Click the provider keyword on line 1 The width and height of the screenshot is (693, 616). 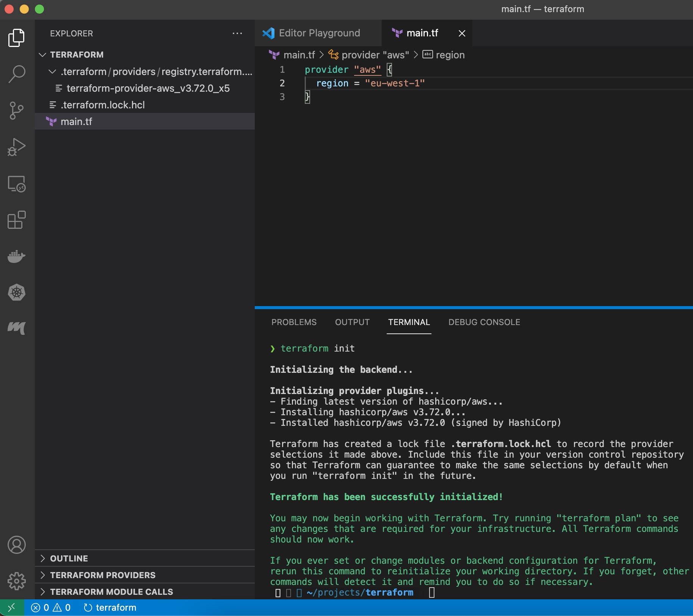point(326,70)
